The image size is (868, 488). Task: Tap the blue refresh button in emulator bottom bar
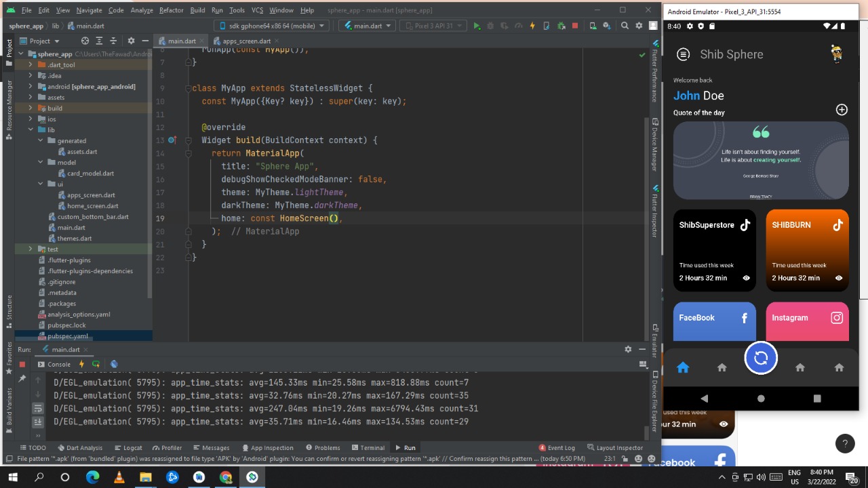click(761, 358)
